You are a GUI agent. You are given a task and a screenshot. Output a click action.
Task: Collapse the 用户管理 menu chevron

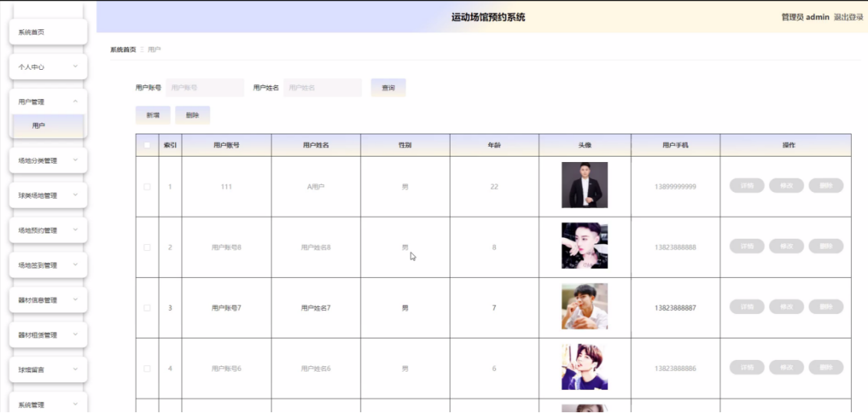coord(76,101)
